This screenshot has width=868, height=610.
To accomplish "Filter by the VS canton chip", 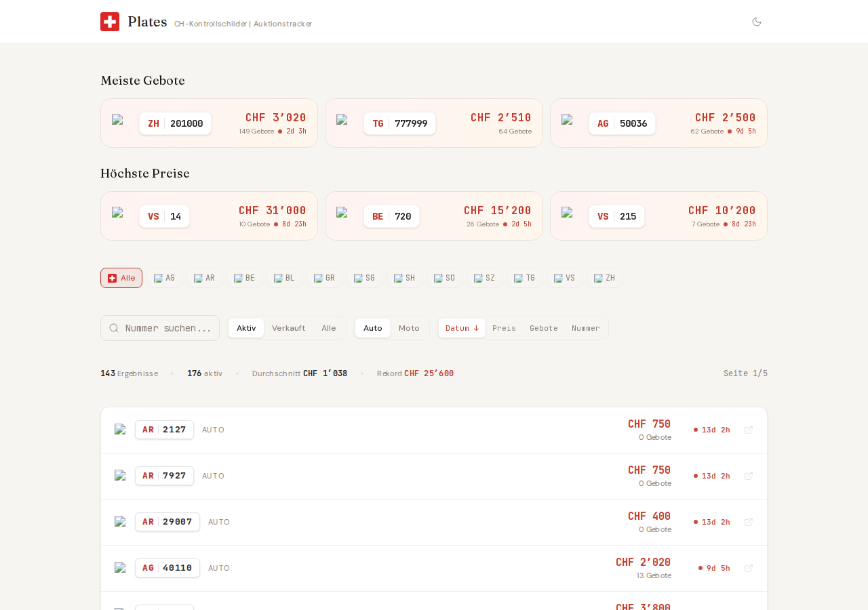I will [x=564, y=278].
